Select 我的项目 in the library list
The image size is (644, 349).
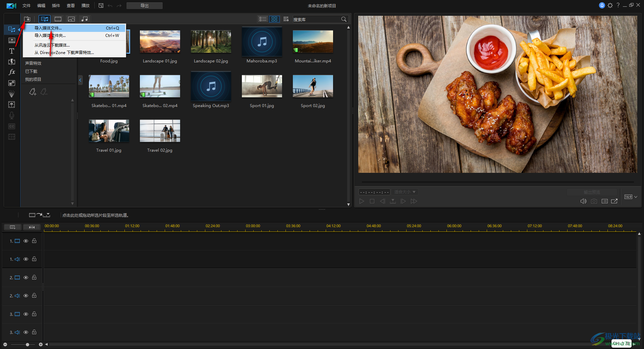coord(33,80)
